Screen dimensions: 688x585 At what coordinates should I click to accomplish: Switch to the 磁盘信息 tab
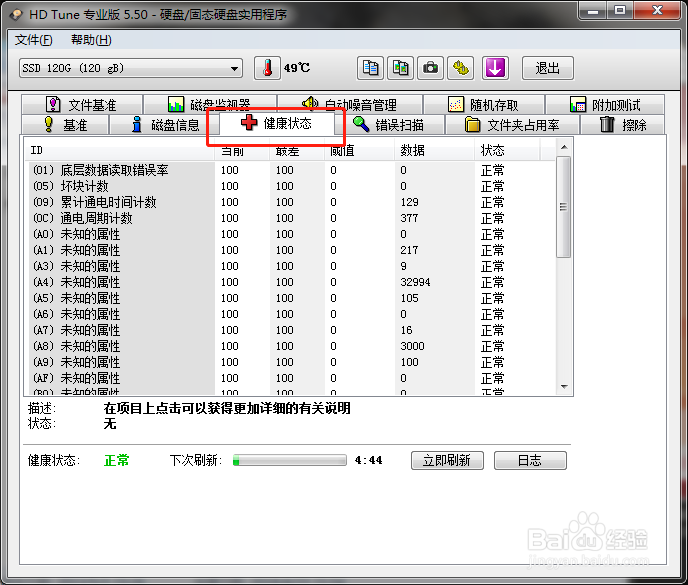pos(165,125)
